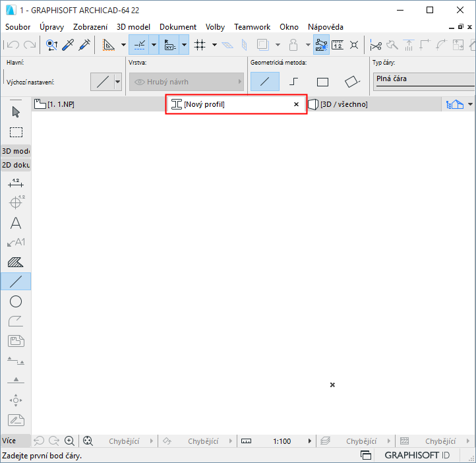Select single line geometric method

coord(265,81)
